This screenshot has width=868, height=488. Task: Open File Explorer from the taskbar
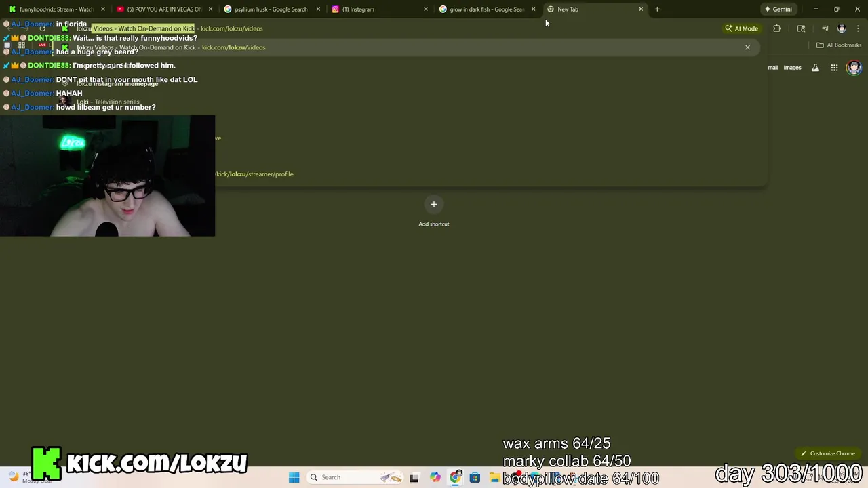point(494,477)
